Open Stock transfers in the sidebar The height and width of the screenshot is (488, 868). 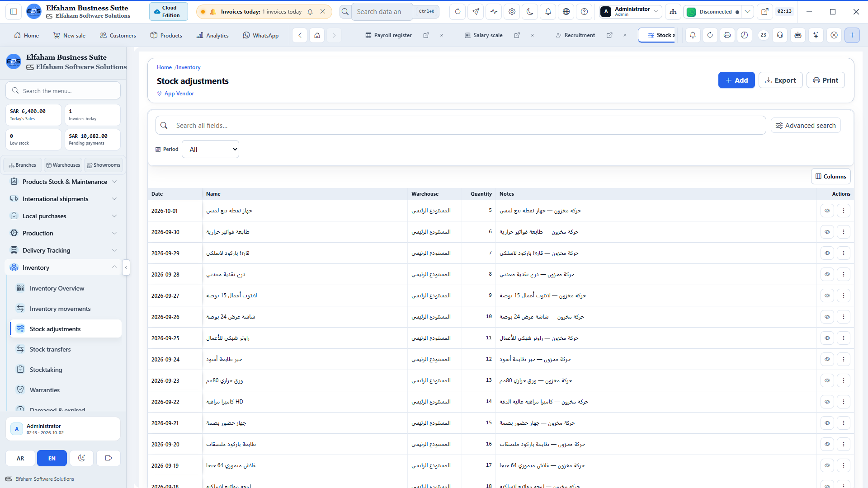tap(66, 349)
